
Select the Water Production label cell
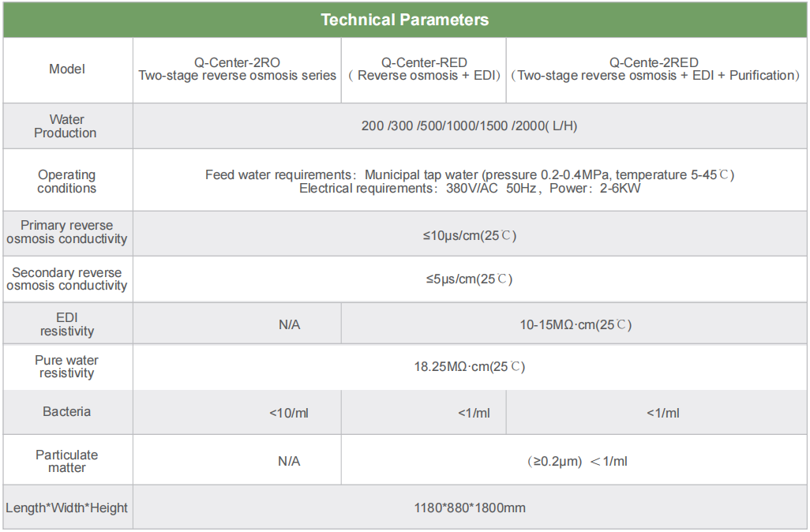66,126
